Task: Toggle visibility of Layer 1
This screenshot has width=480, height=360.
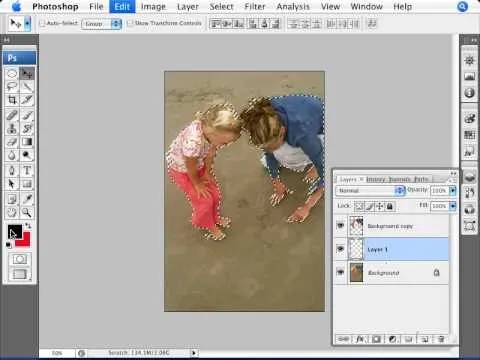Action: tap(340, 249)
